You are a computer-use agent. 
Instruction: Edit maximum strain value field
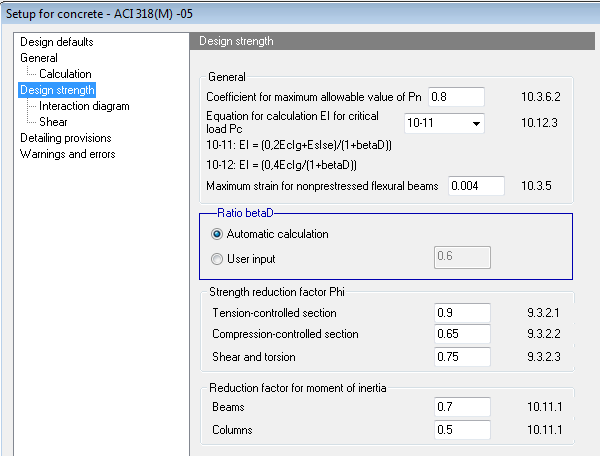coord(476,186)
